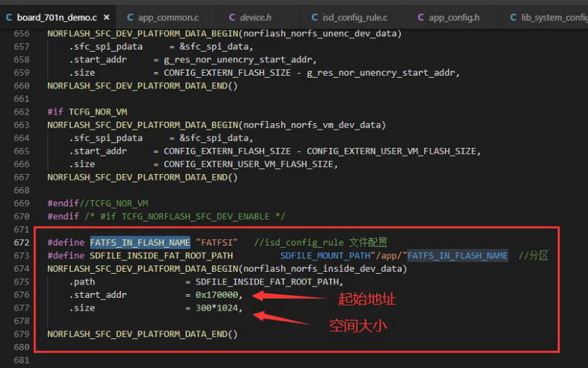
Task: Click CONFIG_EXTERN_FLASH_SIZE on line 665
Action: click(x=227, y=151)
